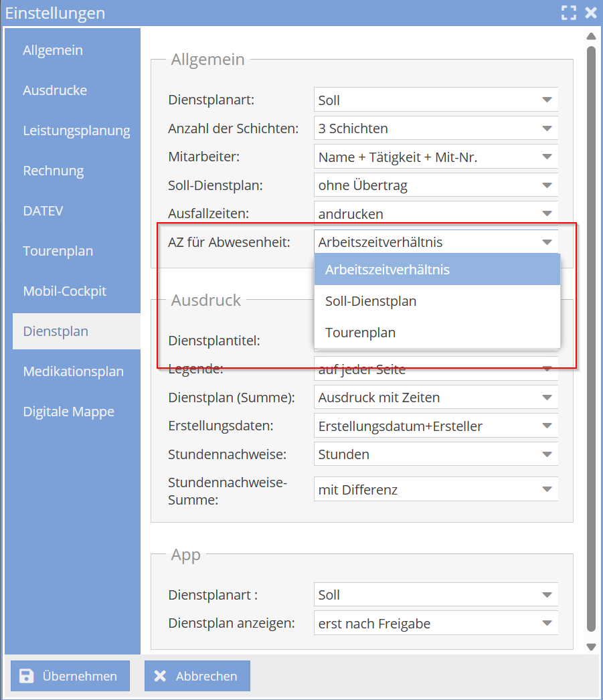Viewport: 603px width, 700px height.
Task: Click the save icon on the Übernehmen button
Action: click(25, 676)
